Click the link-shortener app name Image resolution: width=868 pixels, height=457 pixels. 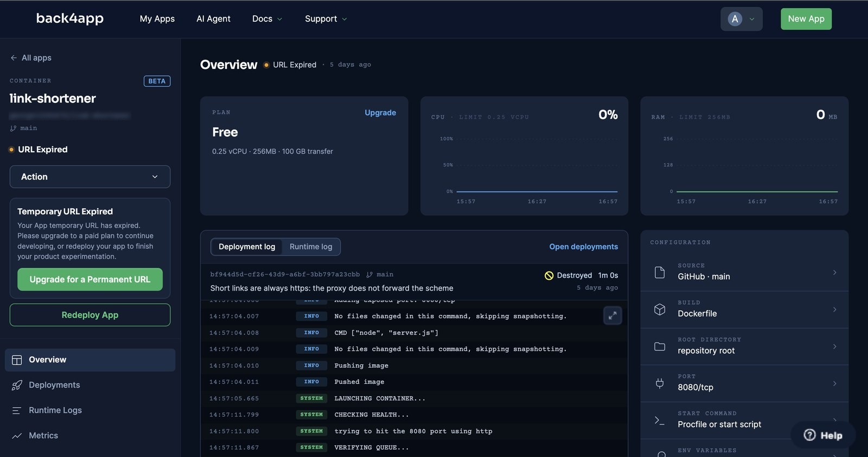tap(53, 99)
